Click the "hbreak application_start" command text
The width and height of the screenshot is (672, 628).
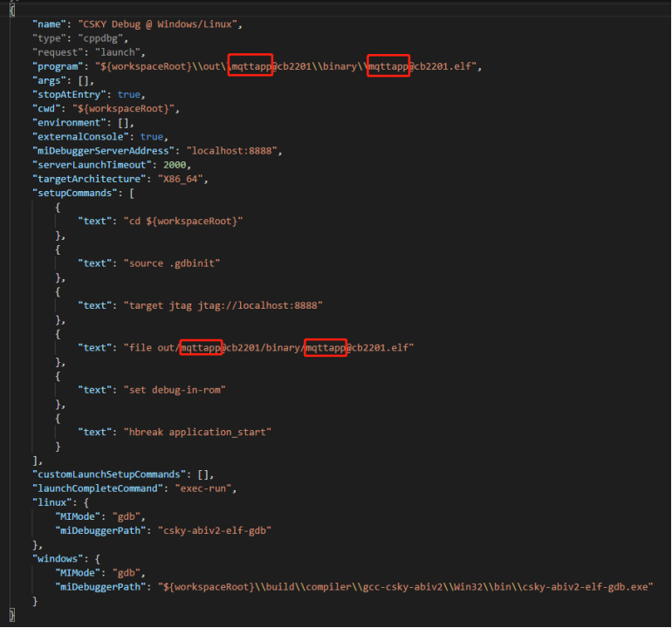197,433
